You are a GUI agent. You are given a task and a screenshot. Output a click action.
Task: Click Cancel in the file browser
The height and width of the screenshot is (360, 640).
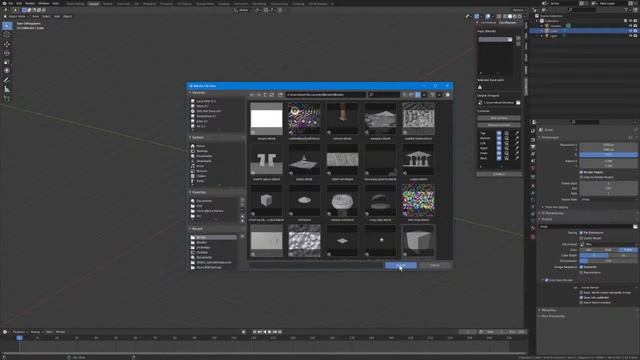coord(435,265)
